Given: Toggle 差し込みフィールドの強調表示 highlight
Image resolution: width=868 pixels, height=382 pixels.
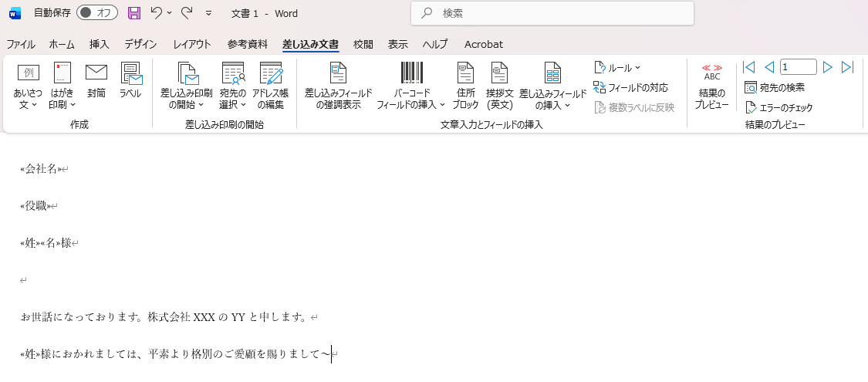Looking at the screenshot, I should pos(338,86).
